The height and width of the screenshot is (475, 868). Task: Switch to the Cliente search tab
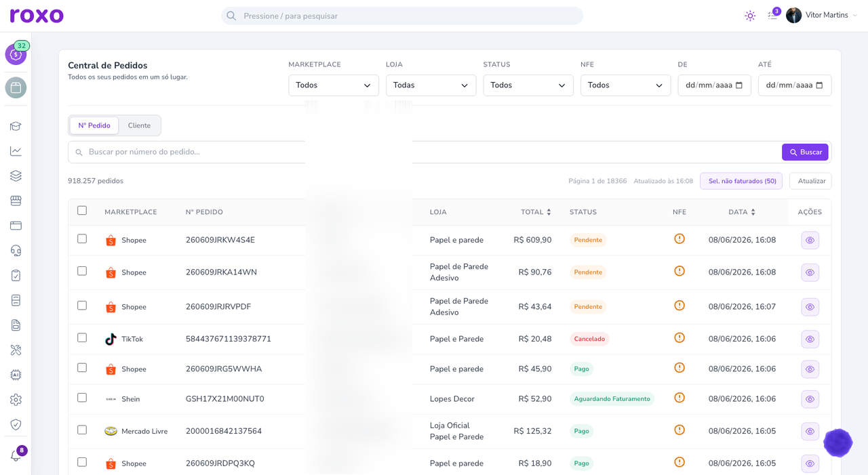click(139, 125)
